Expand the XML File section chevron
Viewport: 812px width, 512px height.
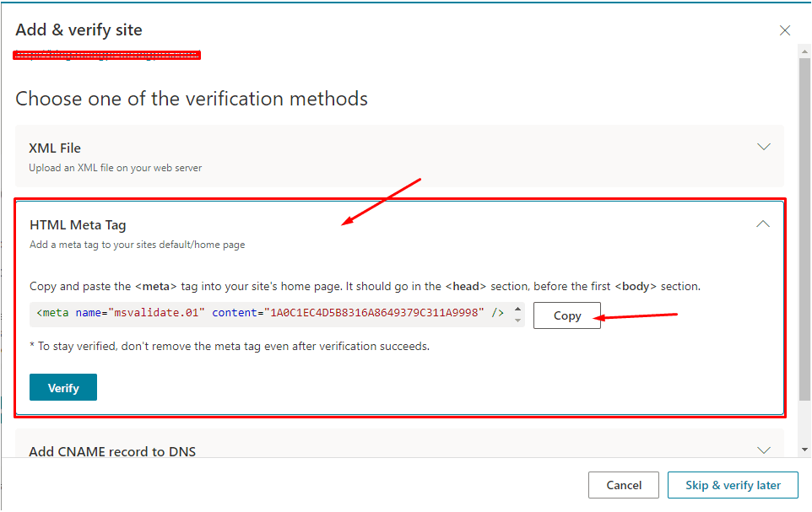(x=764, y=147)
